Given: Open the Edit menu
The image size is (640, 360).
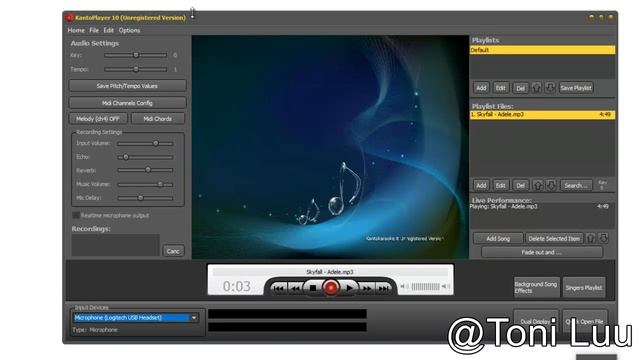Looking at the screenshot, I should [x=109, y=30].
